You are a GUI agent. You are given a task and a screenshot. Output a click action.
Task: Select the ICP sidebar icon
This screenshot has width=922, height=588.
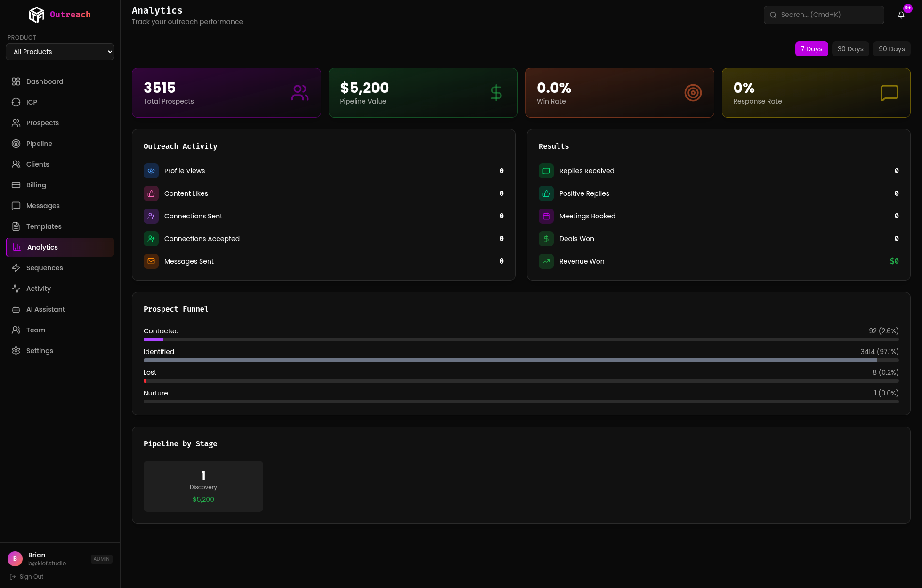16,102
